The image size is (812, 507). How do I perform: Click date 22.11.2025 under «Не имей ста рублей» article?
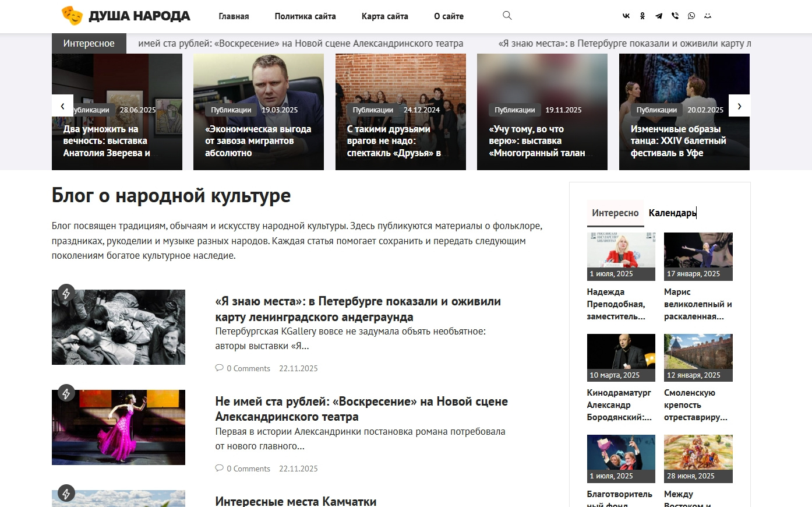(298, 469)
